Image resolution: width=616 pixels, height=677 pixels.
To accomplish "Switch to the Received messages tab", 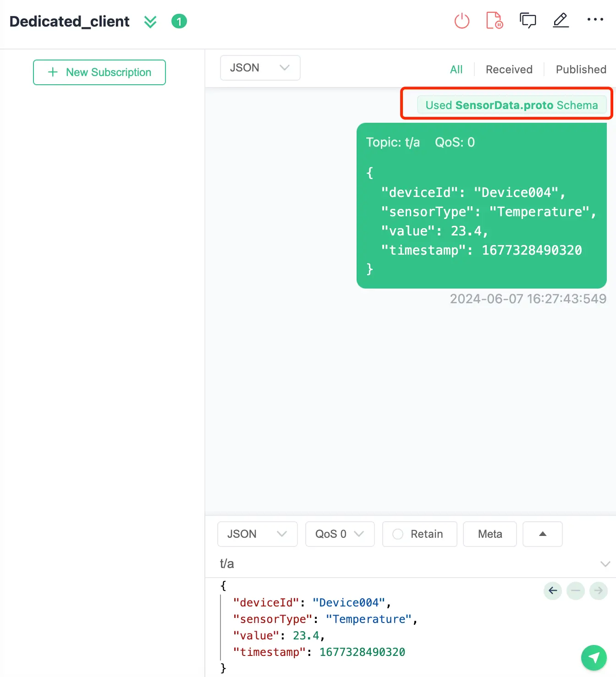I will click(x=509, y=70).
